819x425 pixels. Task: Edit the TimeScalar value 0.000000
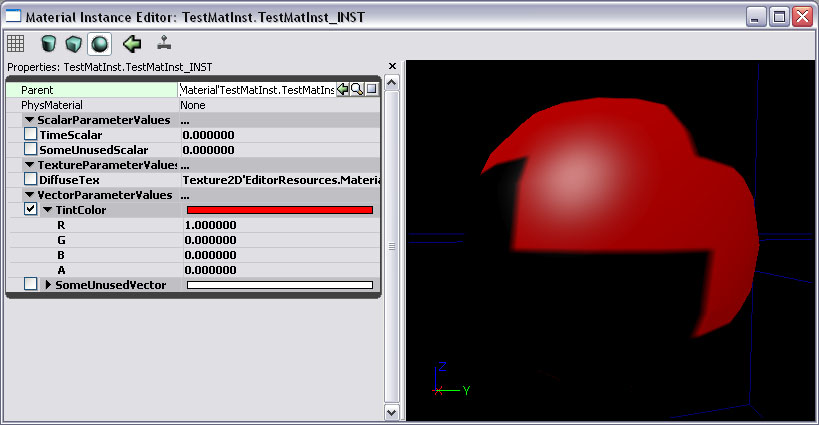(x=208, y=135)
